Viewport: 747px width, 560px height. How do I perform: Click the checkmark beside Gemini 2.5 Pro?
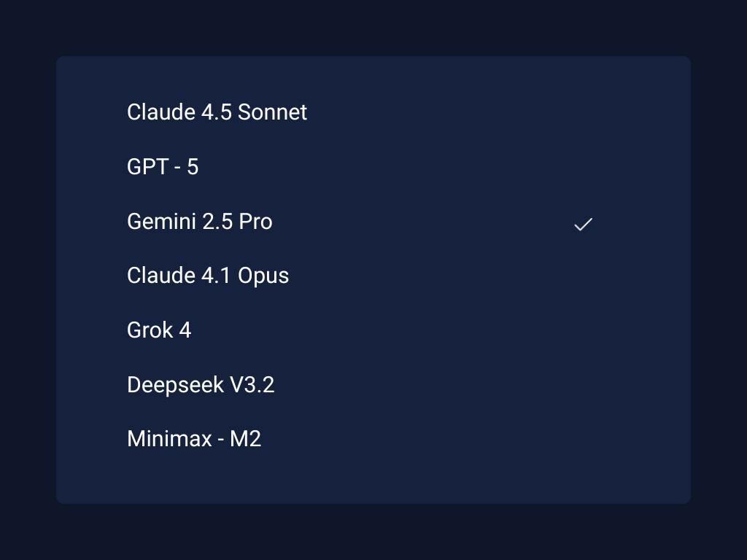tap(583, 225)
